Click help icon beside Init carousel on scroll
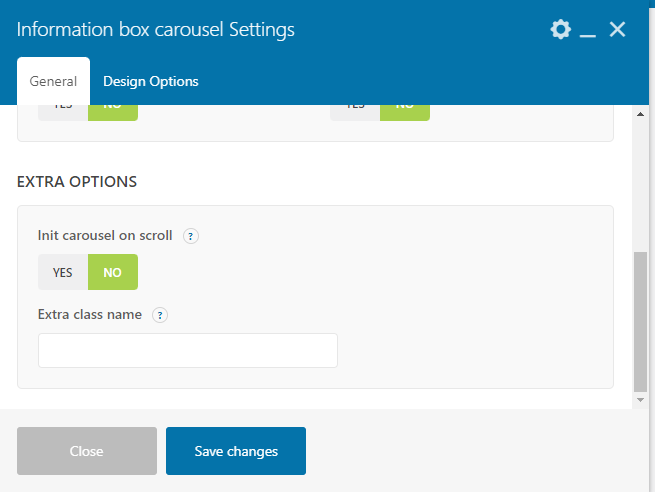The width and height of the screenshot is (655, 492). [x=191, y=237]
